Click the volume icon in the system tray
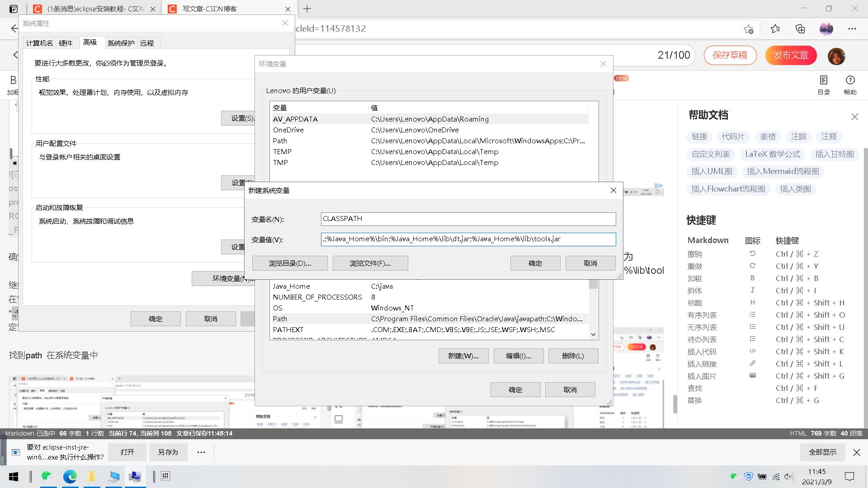 click(789, 476)
